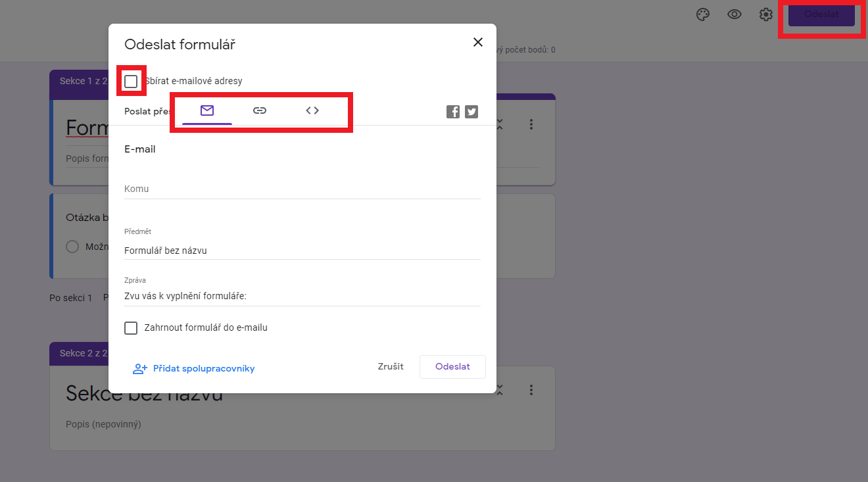Share the form on Facebook
Image resolution: width=868 pixels, height=482 pixels.
(x=453, y=112)
